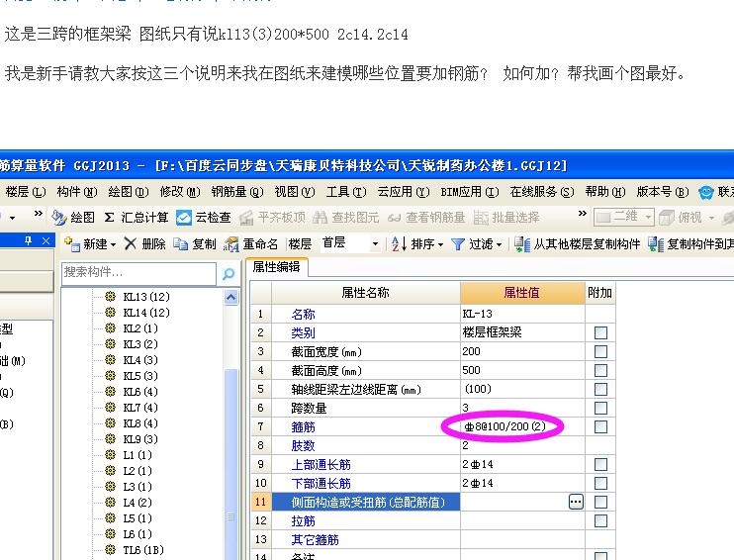Click the 新建 component icon
This screenshot has height=560, width=734.
point(72,244)
